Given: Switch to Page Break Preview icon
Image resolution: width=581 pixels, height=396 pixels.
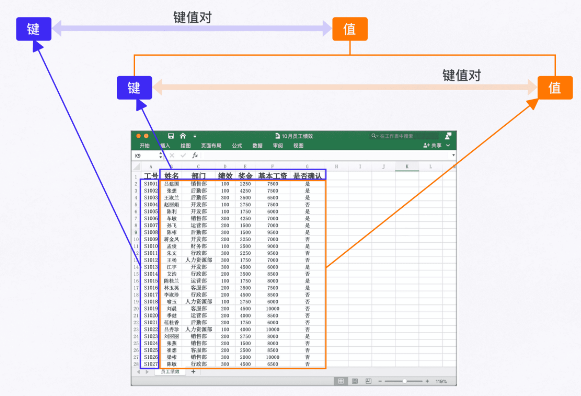Looking at the screenshot, I should click(368, 381).
